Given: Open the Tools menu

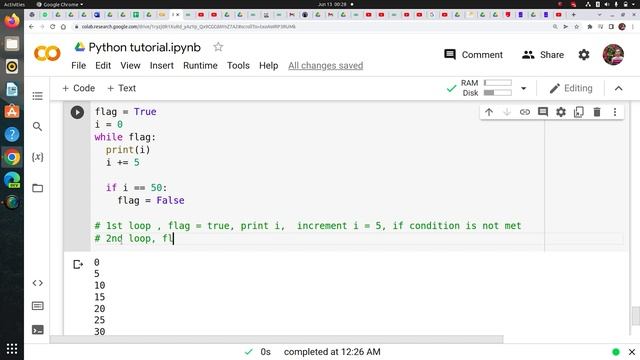Looking at the screenshot, I should coord(238,66).
